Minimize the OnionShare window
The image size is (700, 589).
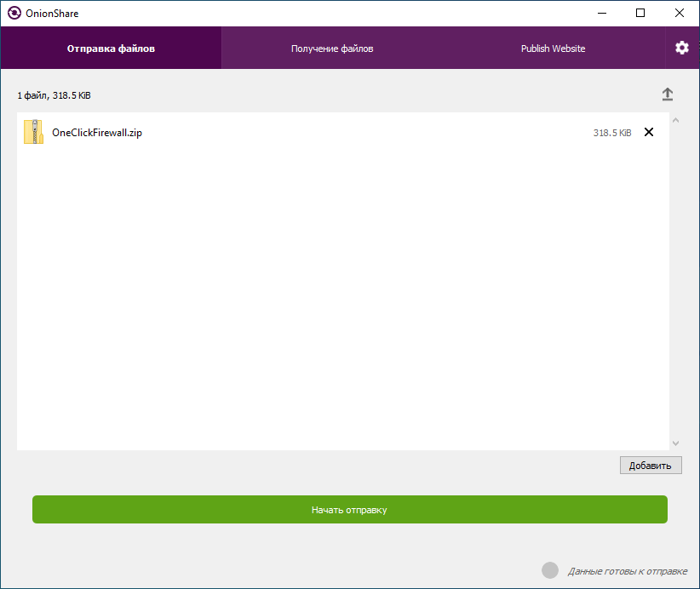click(602, 14)
